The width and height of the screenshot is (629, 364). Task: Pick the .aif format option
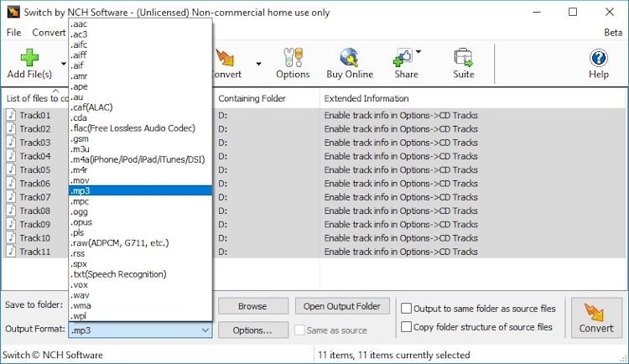tap(140, 65)
